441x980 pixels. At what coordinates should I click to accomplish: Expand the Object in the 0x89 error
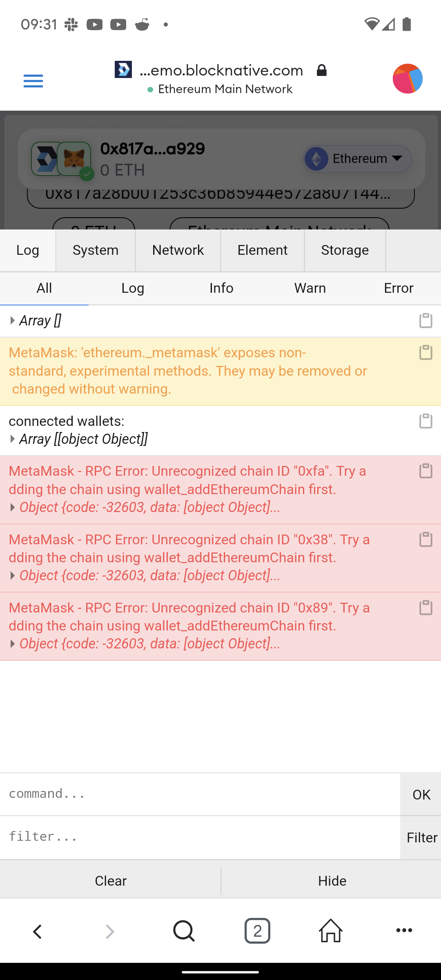(12, 644)
